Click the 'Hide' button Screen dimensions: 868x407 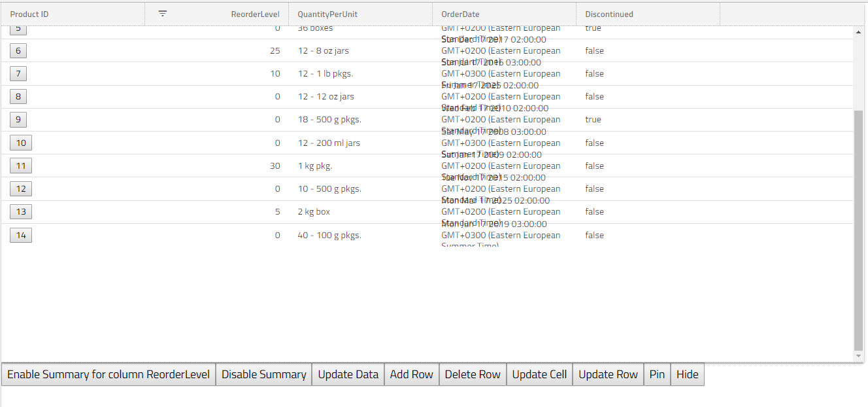(x=687, y=374)
